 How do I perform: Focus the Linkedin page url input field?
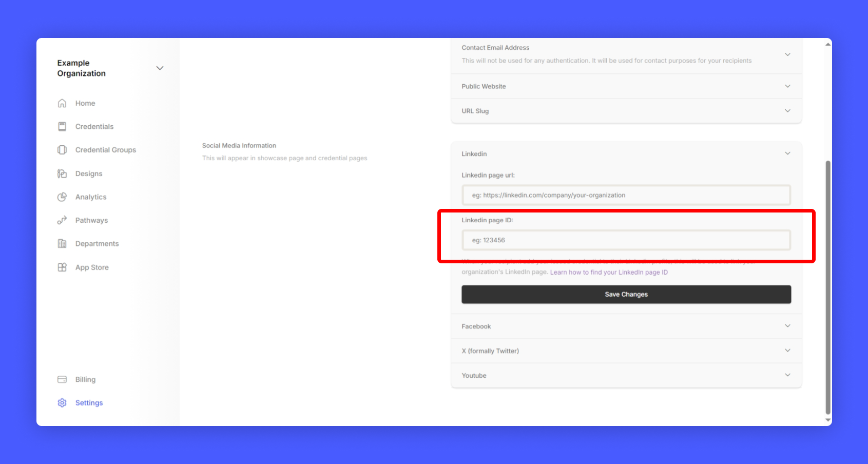pyautogui.click(x=626, y=195)
